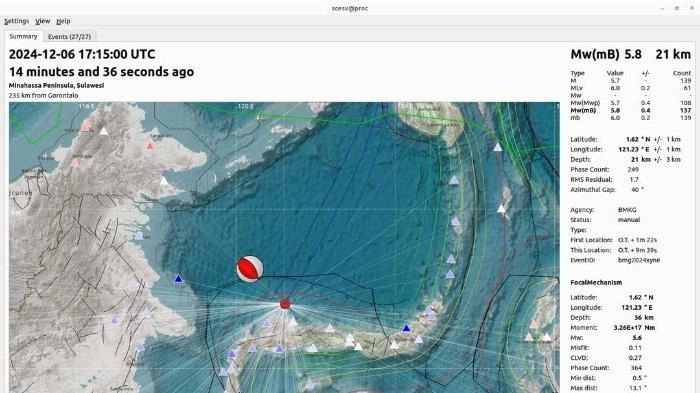Viewport: 700px width, 393px height.
Task: Open the View menu
Action: 42,21
